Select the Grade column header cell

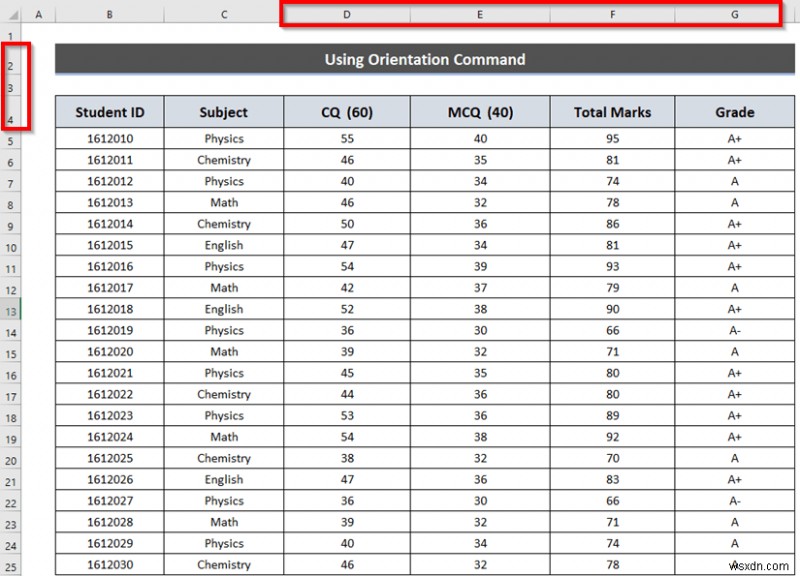pyautogui.click(x=734, y=111)
